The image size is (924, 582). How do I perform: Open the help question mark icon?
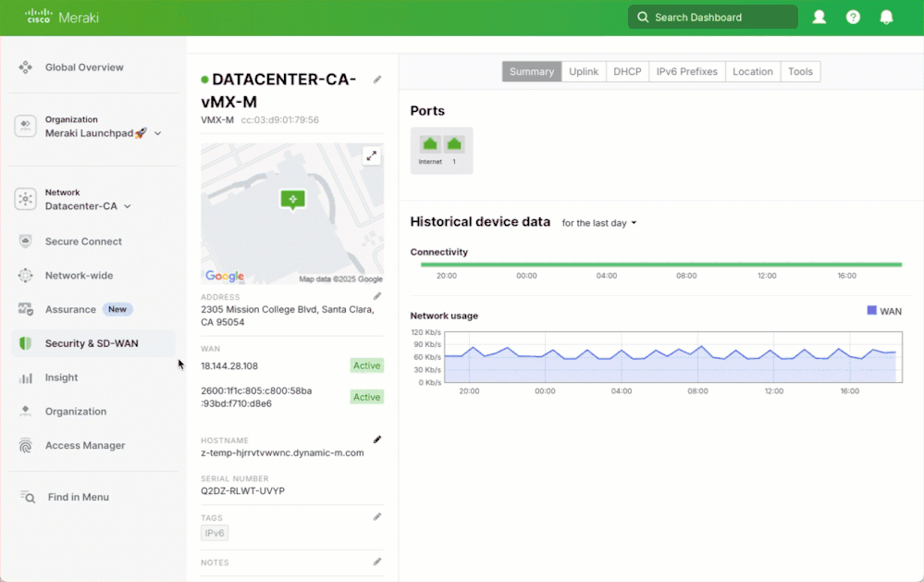853,17
